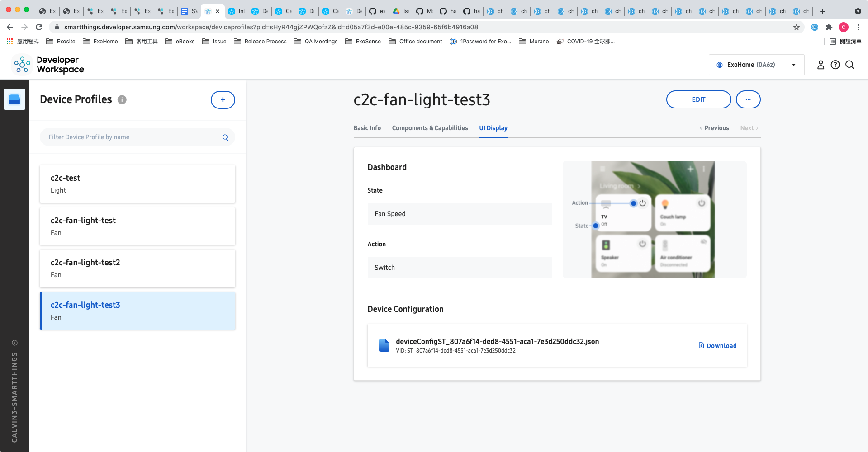
Task: Open the user account icon
Action: click(821, 65)
